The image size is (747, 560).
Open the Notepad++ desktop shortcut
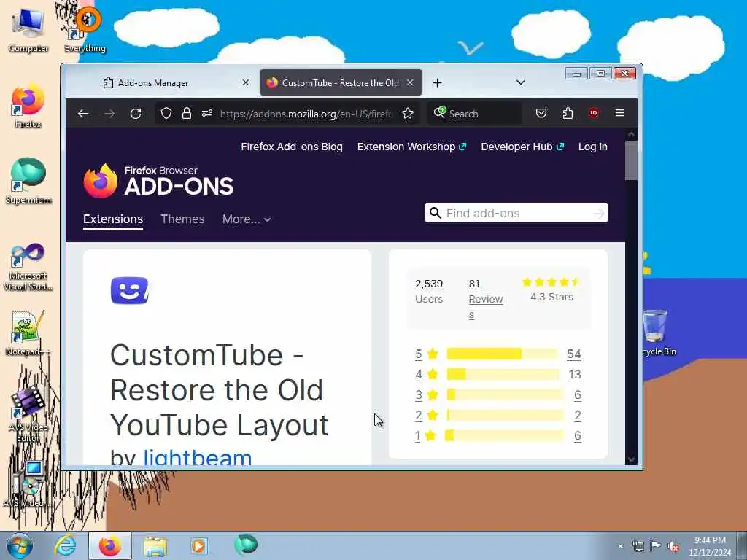28,333
